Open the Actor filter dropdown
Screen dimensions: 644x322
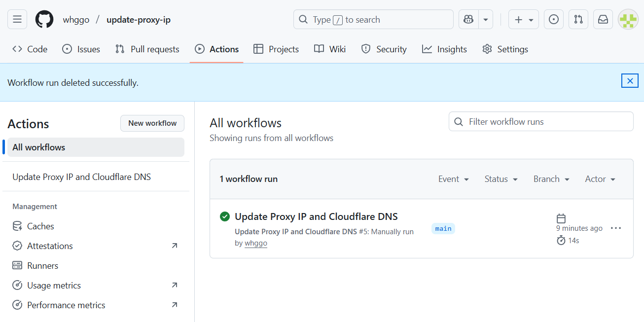pyautogui.click(x=600, y=179)
